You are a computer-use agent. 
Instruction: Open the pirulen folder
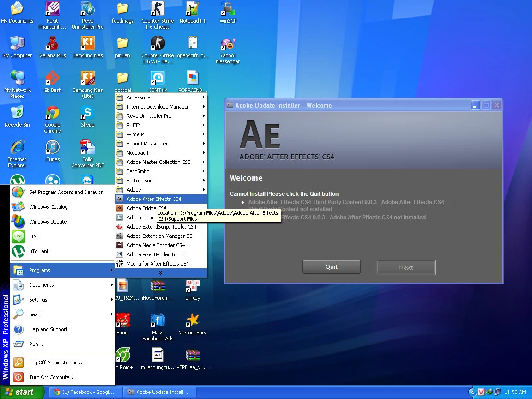(122, 47)
